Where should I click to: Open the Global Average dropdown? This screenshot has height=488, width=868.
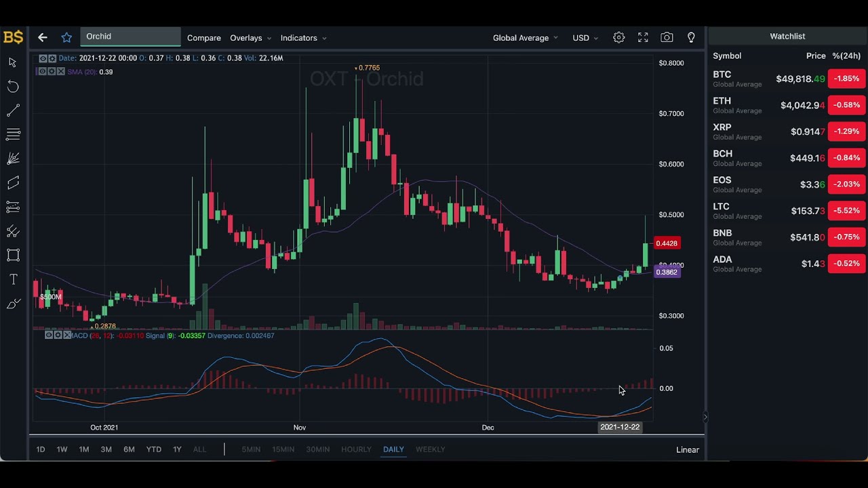[x=526, y=38]
